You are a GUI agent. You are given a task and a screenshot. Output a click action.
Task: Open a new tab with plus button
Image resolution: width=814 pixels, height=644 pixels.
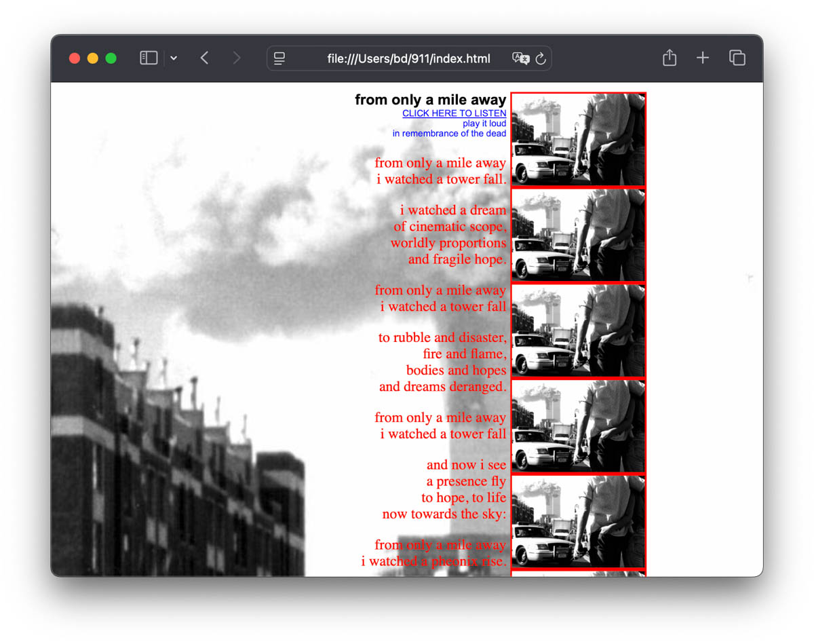702,58
